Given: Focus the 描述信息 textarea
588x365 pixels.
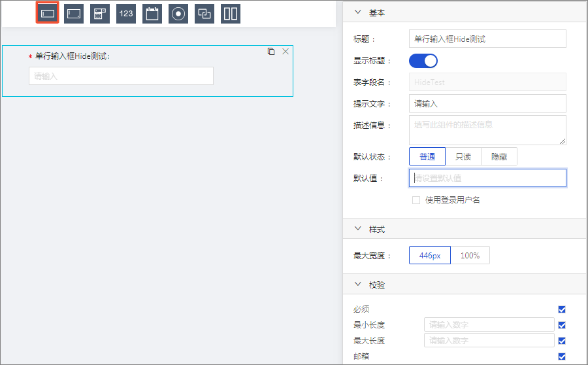Looking at the screenshot, I should (487, 130).
